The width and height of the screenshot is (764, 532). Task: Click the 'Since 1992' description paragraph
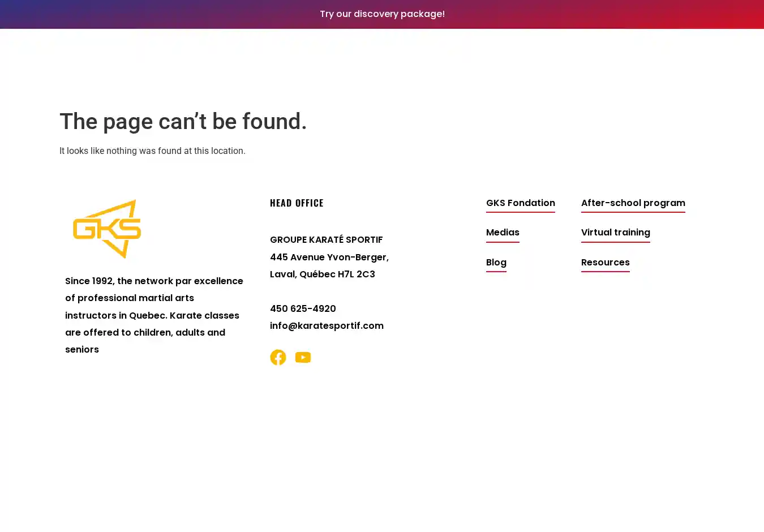coord(154,315)
